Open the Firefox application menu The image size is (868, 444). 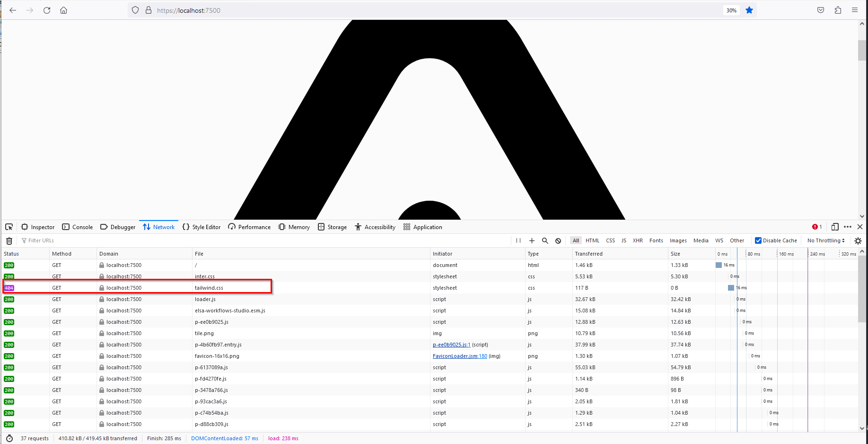(855, 10)
